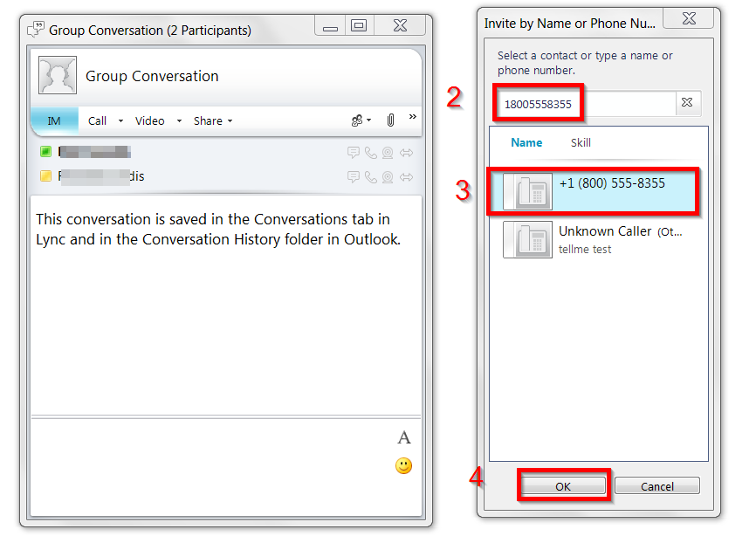Image resolution: width=756 pixels, height=543 pixels.
Task: Confirm invite with the OK button
Action: 563,486
